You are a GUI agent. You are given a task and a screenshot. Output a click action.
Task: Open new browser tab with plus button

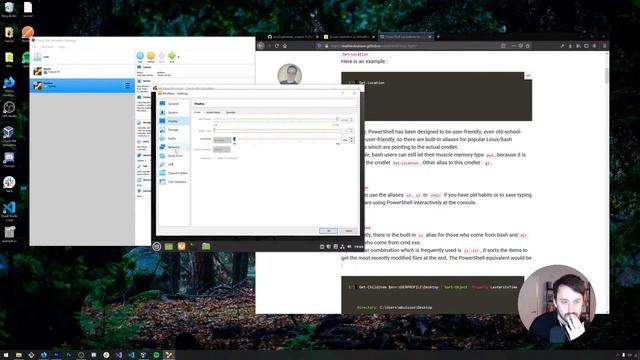point(438,37)
